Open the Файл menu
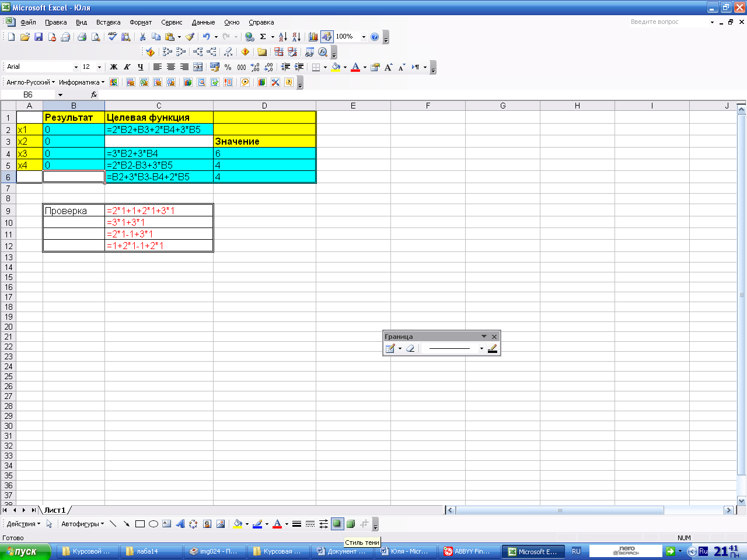747x560 pixels. coord(28,22)
